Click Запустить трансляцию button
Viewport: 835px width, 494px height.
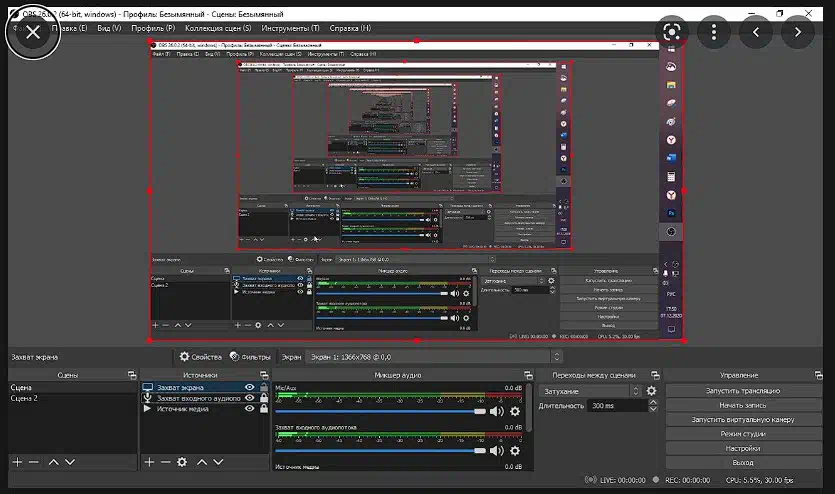743,391
